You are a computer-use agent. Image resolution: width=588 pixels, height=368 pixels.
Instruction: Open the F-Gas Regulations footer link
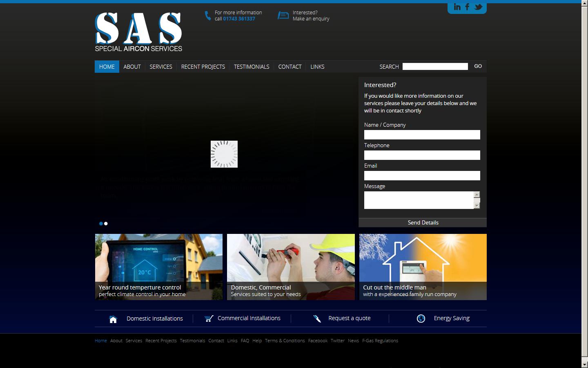click(380, 340)
